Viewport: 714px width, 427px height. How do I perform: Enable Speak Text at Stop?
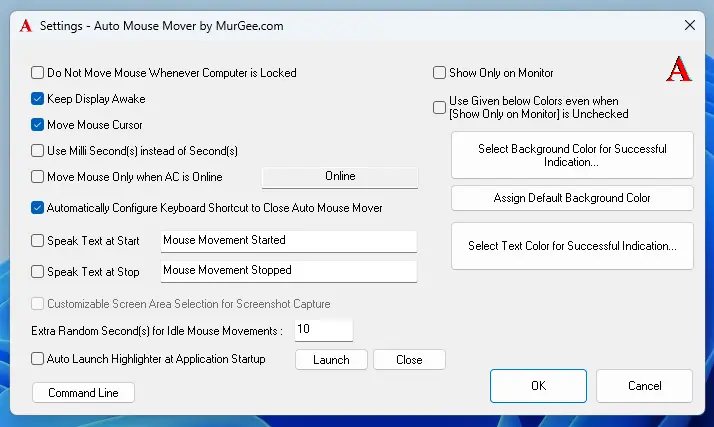(x=37, y=272)
